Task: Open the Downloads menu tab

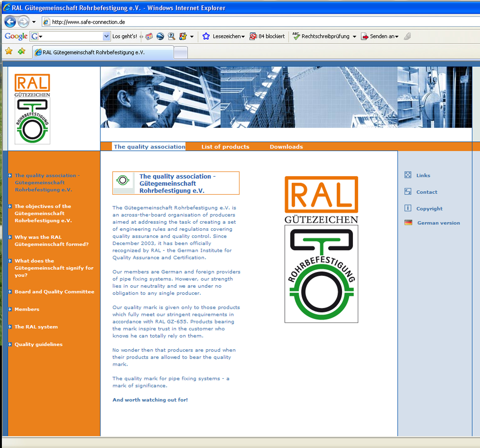Action: (x=286, y=147)
